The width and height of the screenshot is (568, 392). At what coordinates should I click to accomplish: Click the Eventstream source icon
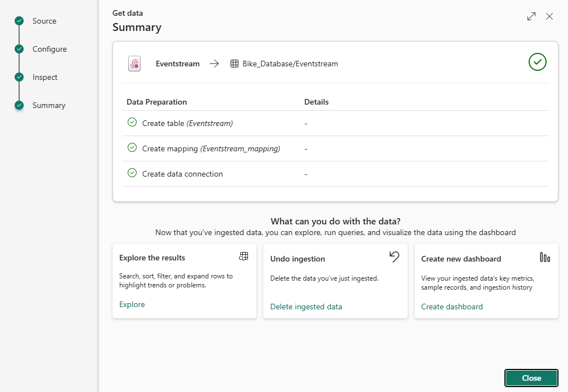[134, 64]
